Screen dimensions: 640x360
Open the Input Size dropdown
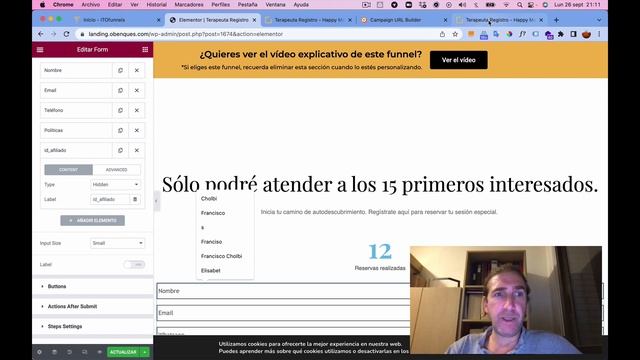coord(117,243)
